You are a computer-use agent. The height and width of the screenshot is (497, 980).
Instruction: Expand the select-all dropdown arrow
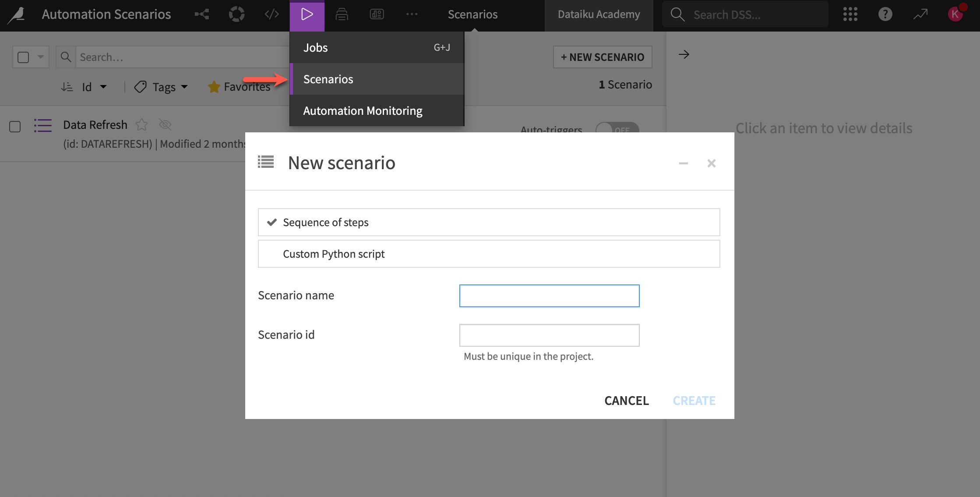[x=41, y=57]
